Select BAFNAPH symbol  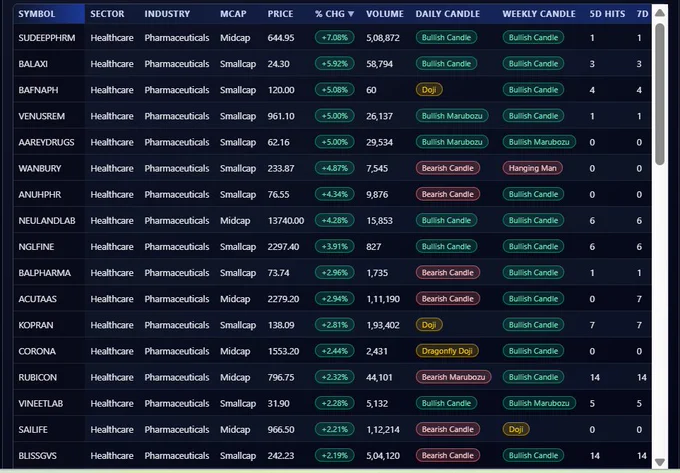tap(38, 90)
